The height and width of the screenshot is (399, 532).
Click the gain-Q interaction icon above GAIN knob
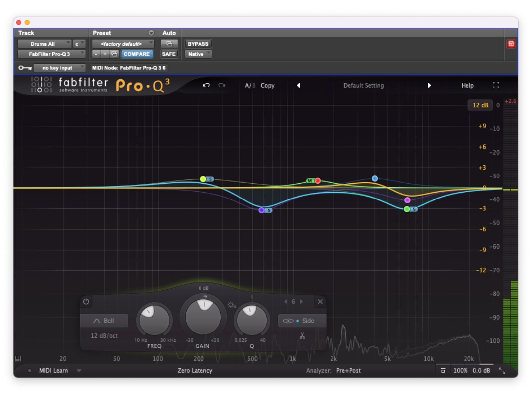pyautogui.click(x=205, y=296)
